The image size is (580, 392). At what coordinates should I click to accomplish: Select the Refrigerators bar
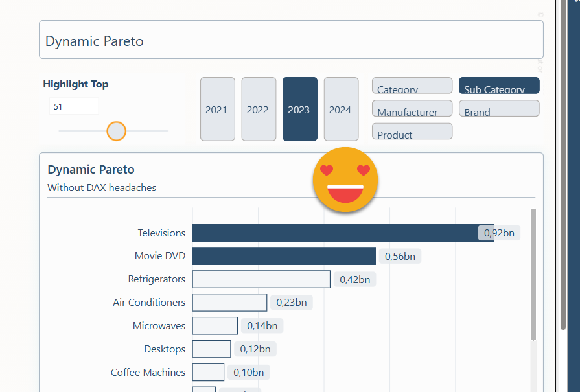tap(261, 279)
